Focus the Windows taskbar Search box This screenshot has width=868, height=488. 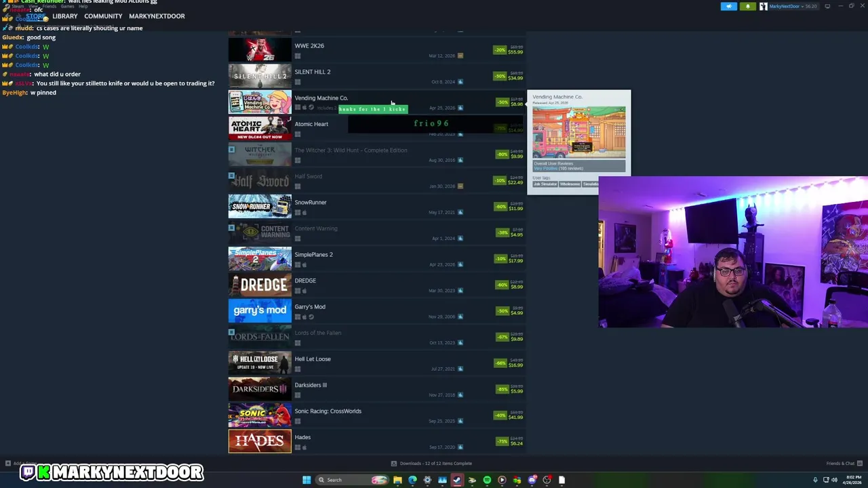point(353,480)
